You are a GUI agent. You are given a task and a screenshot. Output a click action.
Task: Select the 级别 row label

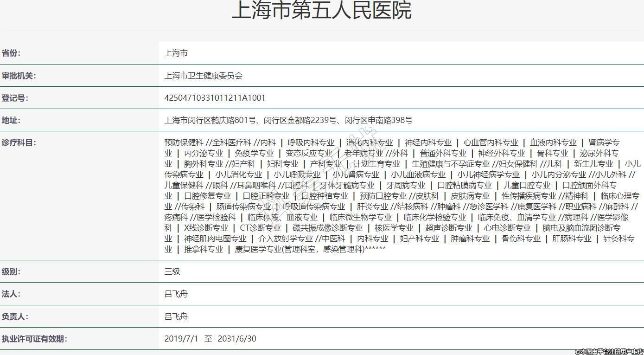(x=11, y=271)
